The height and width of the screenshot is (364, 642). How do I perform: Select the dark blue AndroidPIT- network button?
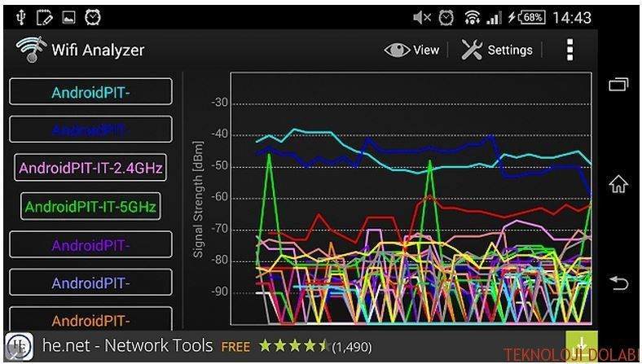coord(90,129)
